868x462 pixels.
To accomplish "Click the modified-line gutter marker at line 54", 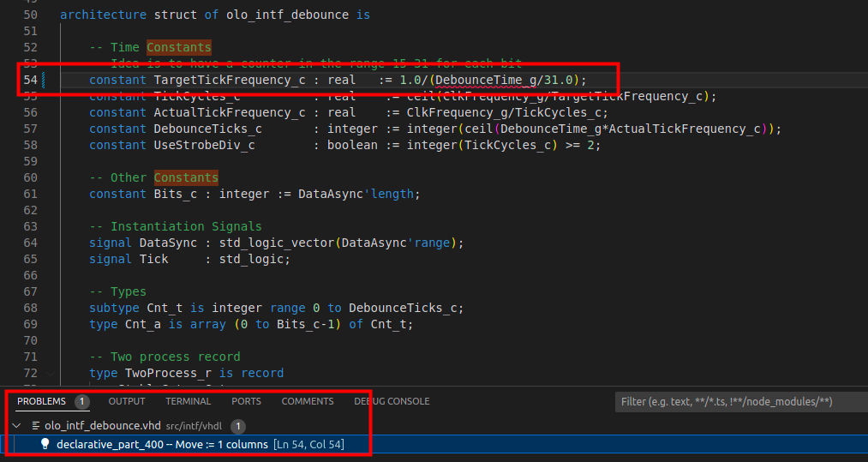I will pos(44,80).
